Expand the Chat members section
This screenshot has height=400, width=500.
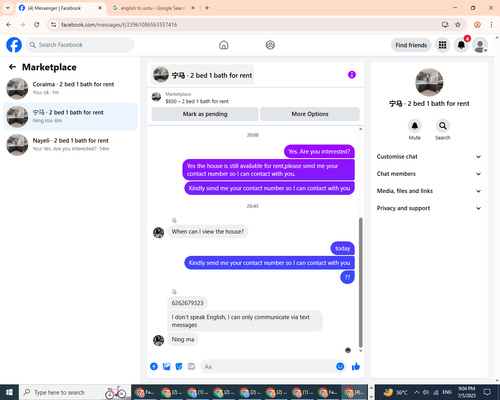[429, 174]
